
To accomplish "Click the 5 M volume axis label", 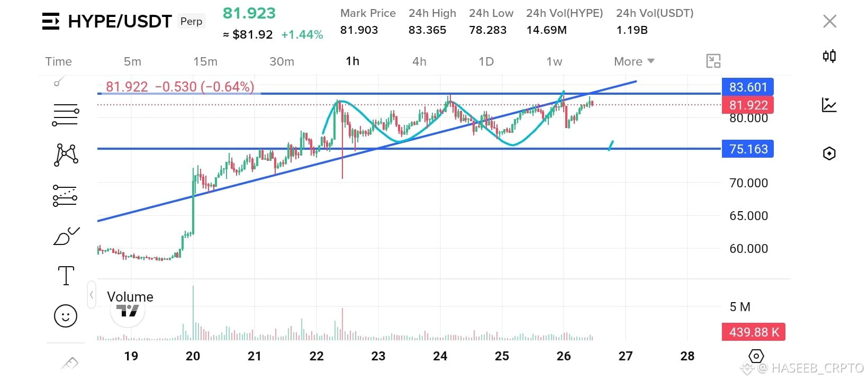I will [x=740, y=307].
